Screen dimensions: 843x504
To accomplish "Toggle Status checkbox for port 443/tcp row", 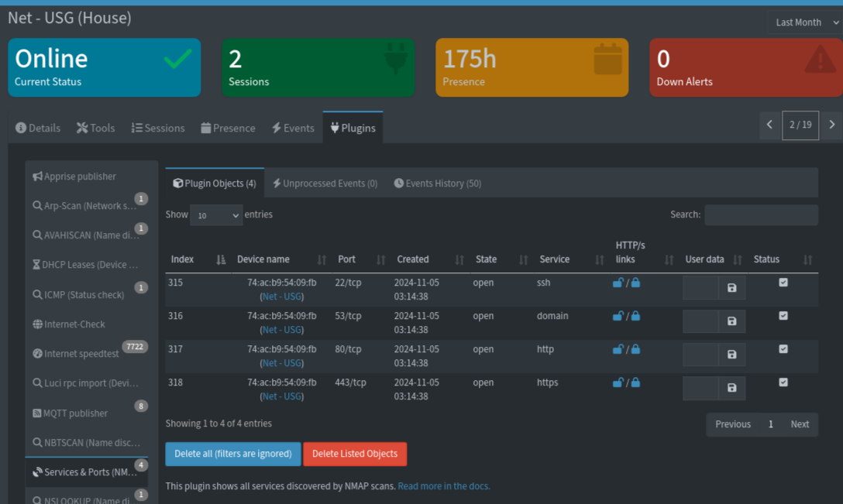I will click(783, 382).
